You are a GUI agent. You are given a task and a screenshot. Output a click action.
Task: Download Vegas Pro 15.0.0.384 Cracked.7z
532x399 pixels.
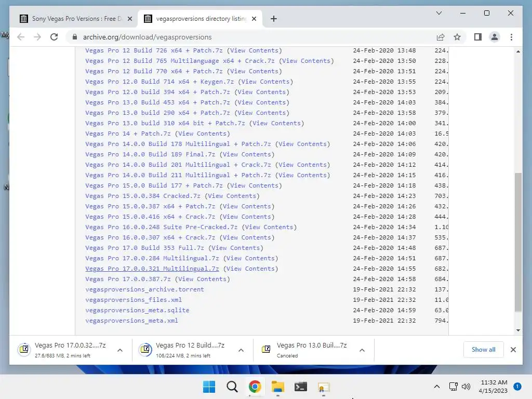point(142,196)
